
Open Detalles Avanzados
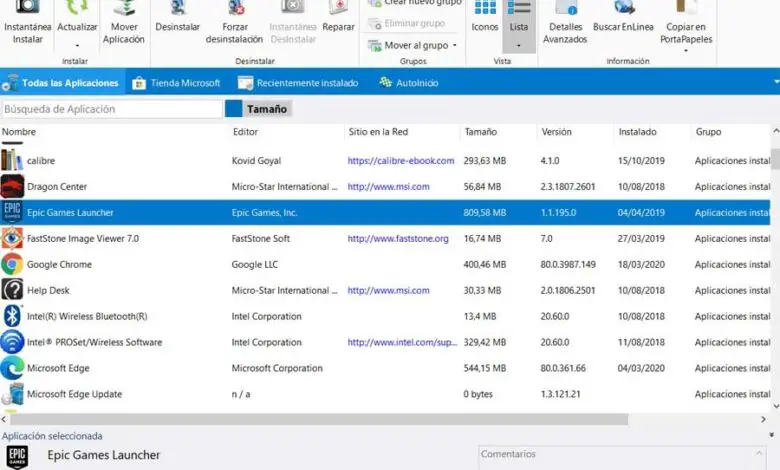[566, 7]
